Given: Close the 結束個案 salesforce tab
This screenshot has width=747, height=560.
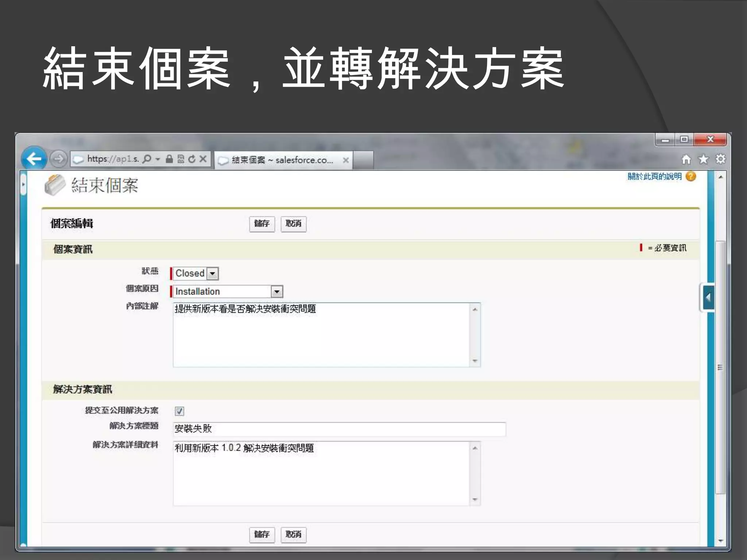Looking at the screenshot, I should click(x=346, y=160).
